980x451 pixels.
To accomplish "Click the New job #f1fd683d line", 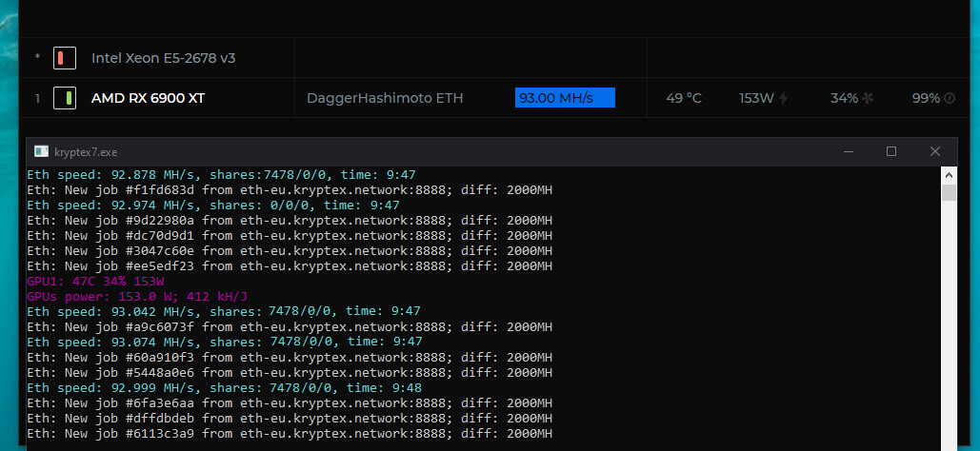I will coord(290,190).
